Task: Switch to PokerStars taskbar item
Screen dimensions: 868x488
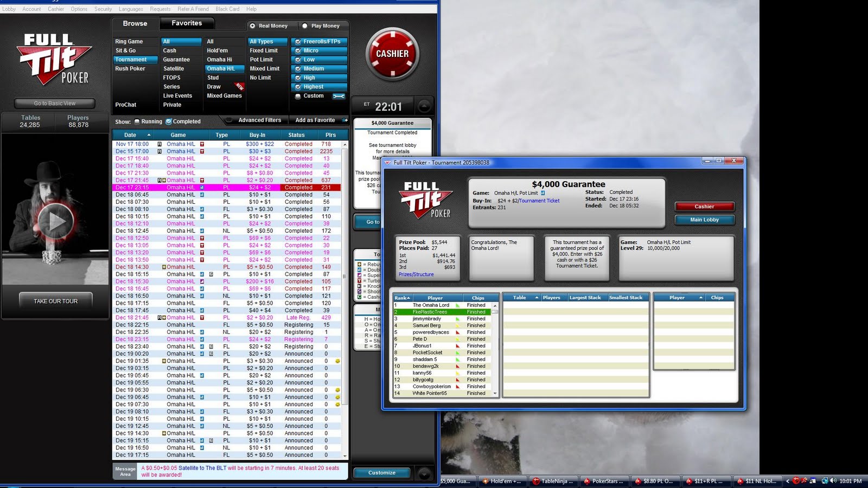Action: click(603, 481)
